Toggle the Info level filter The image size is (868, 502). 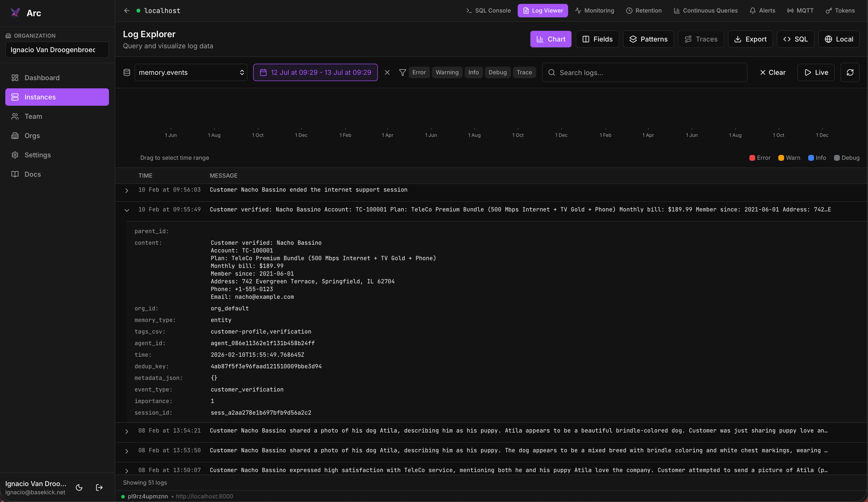473,72
